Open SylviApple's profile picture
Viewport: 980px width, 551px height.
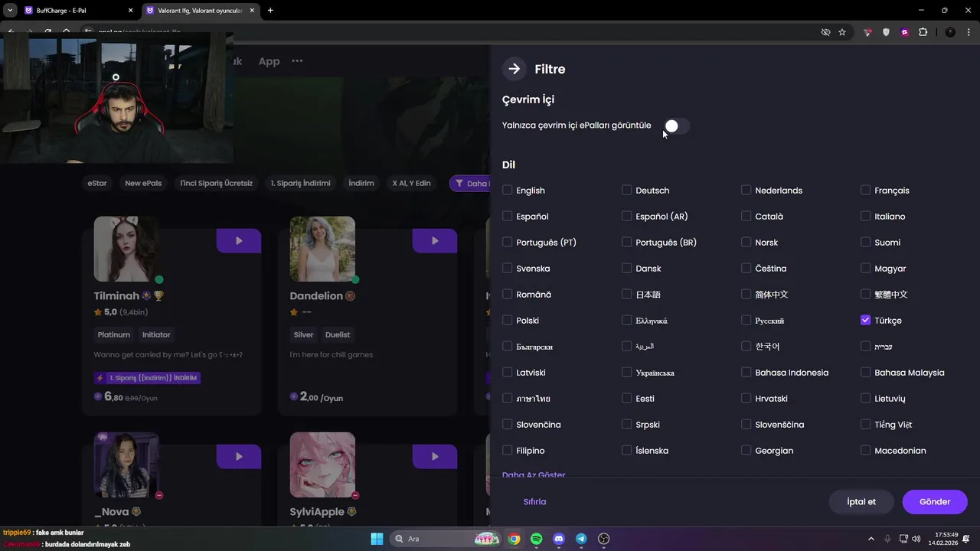pos(322,465)
